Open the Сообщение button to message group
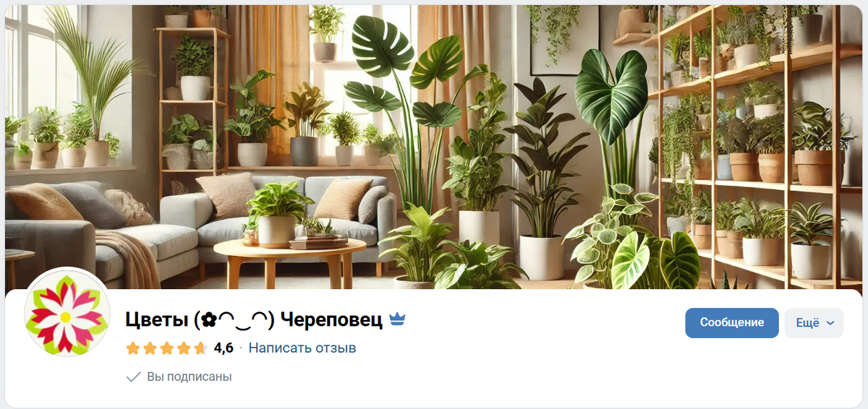 732,323
